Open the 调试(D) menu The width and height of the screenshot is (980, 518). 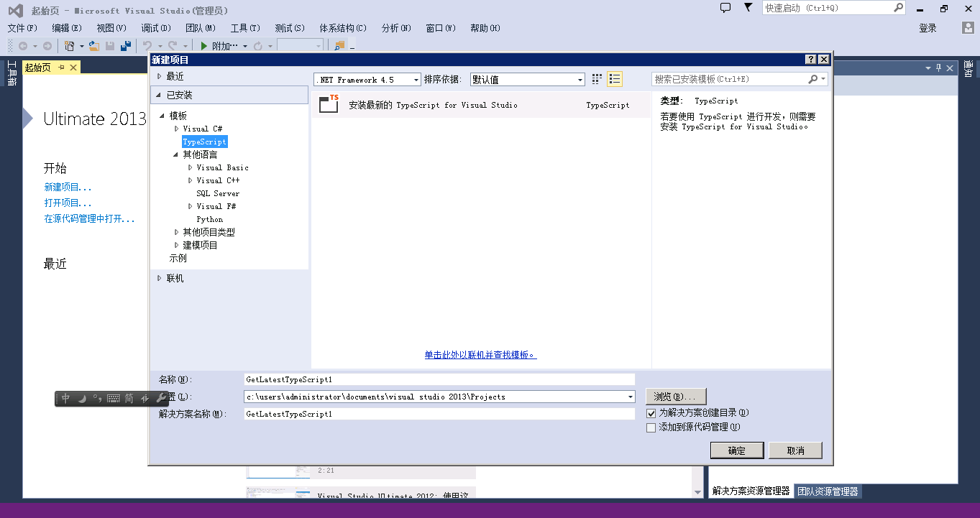pos(156,28)
